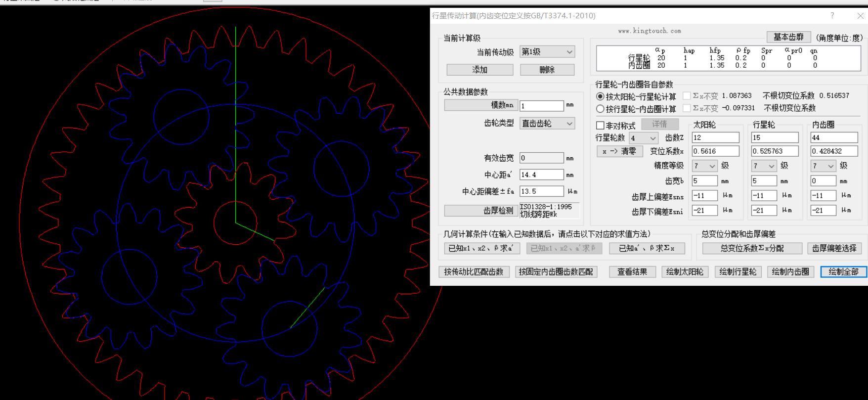This screenshot has width=868, height=400.
Task: Select 按行星轮-内齿圈计算 radio option
Action: [600, 109]
